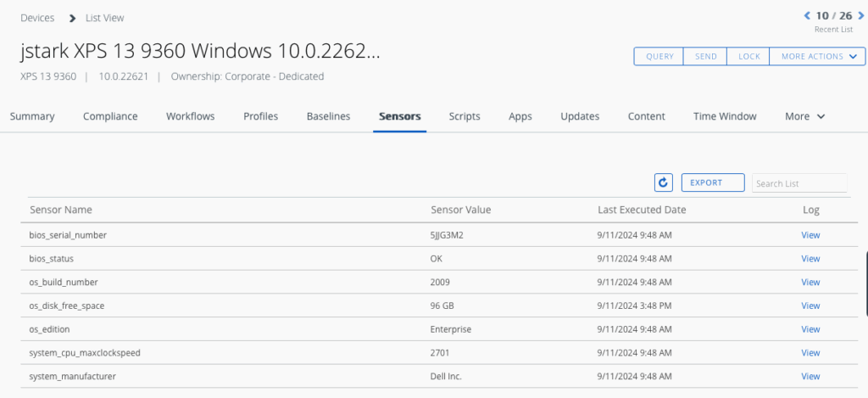Click the Lock device button

coord(748,56)
